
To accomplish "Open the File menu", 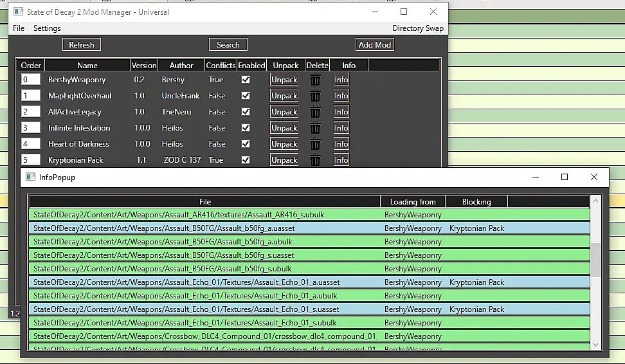I will point(19,28).
